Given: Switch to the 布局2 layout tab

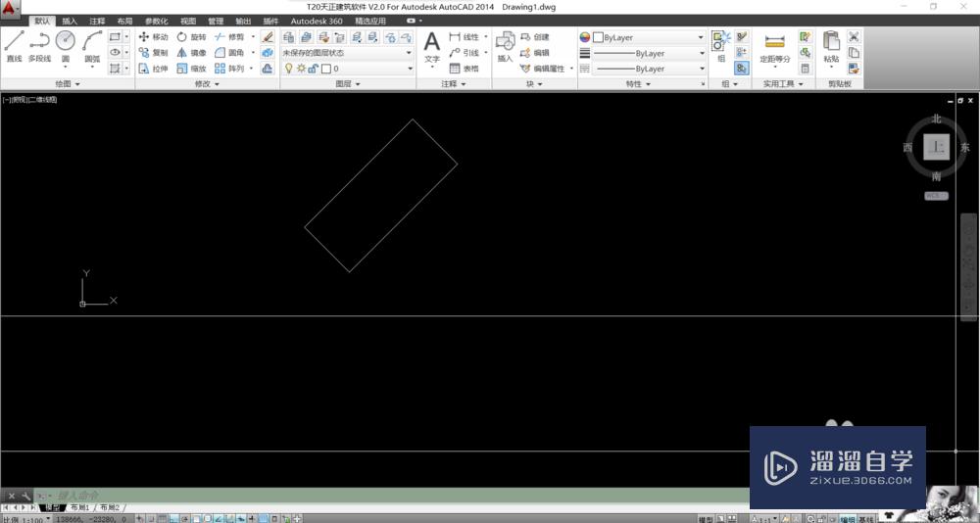Looking at the screenshot, I should point(110,508).
